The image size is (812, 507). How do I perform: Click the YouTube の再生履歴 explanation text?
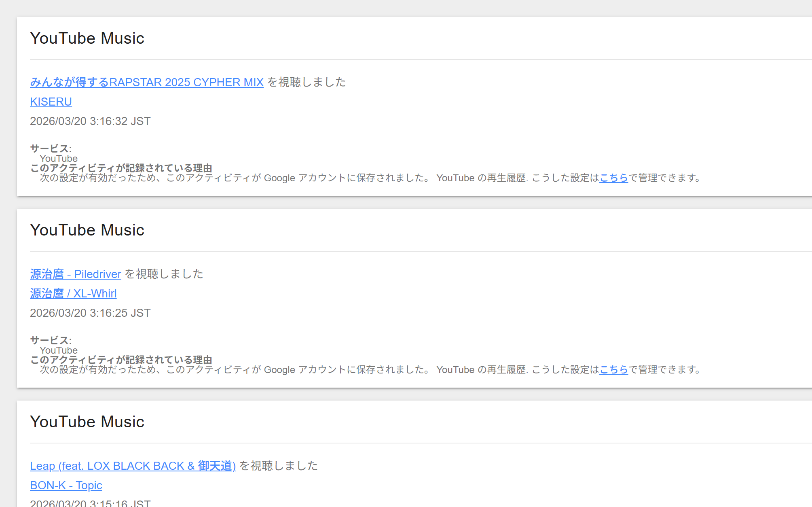481,178
